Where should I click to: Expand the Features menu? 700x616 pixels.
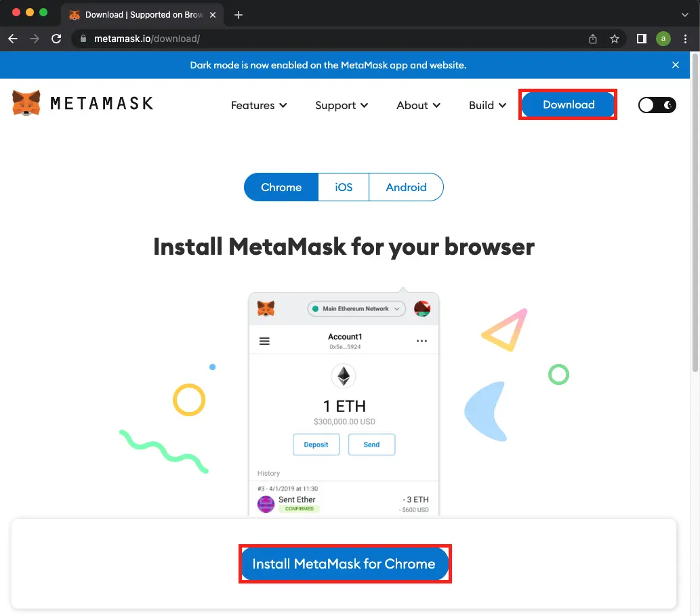258,105
